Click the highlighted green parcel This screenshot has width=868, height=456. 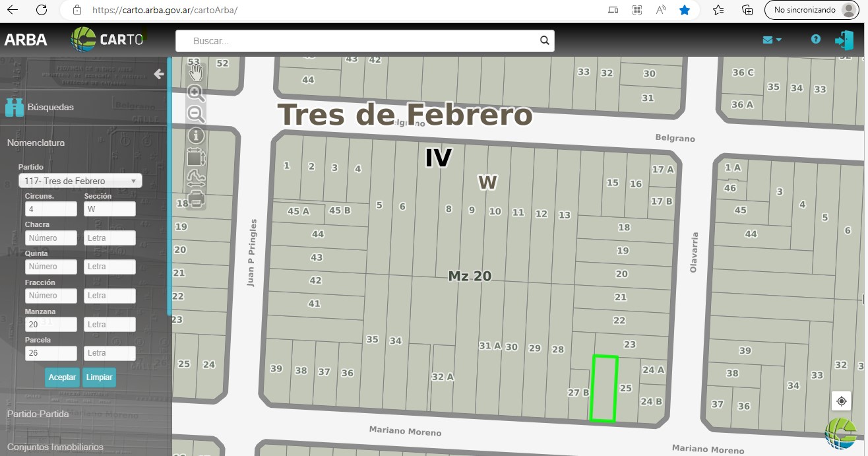[x=604, y=388]
